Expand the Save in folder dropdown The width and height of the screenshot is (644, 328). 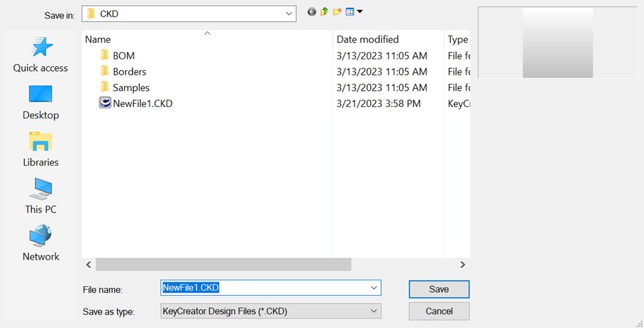pyautogui.click(x=289, y=14)
